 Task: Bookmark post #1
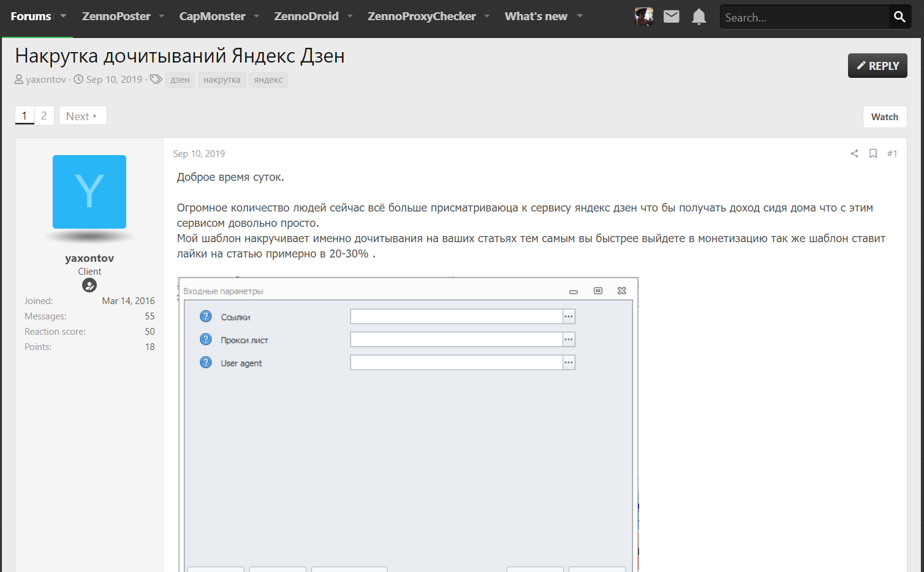coord(873,153)
